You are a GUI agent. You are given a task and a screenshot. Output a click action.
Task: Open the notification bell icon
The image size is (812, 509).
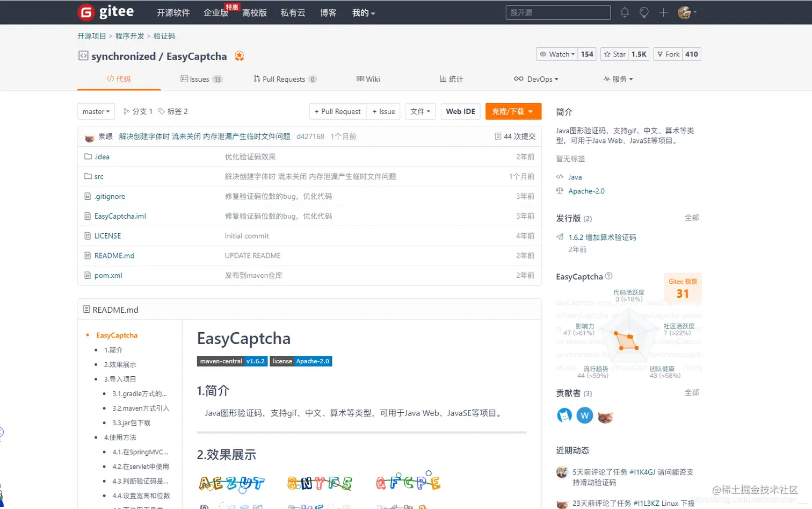[625, 12]
